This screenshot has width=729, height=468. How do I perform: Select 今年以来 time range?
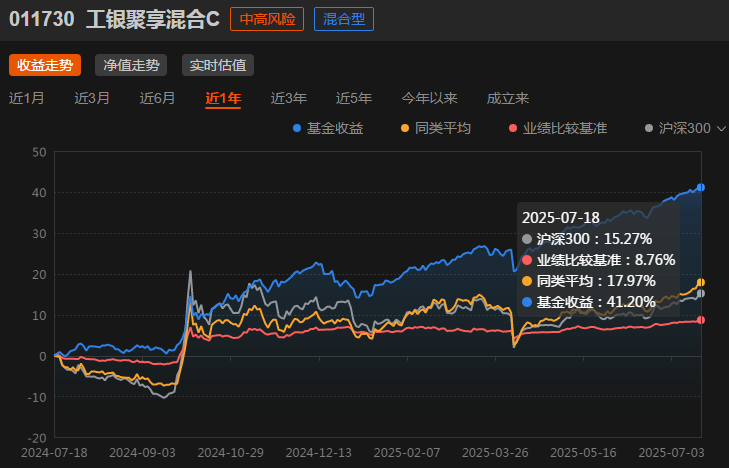point(430,98)
